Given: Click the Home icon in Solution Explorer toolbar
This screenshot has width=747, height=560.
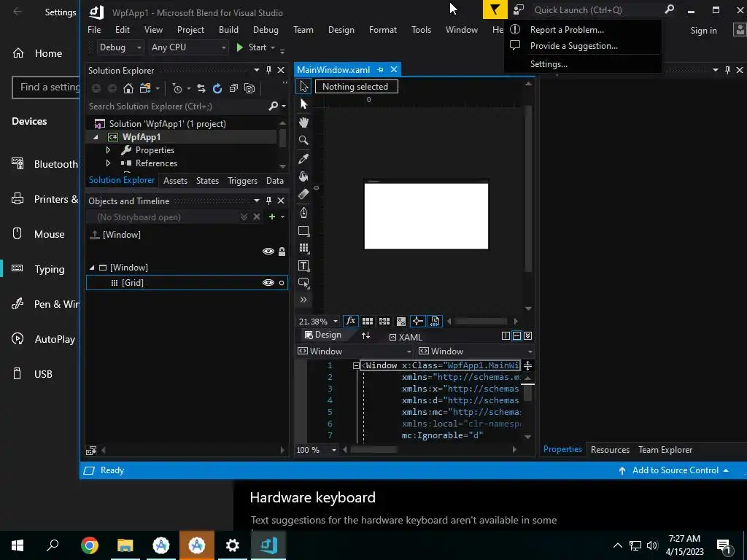Looking at the screenshot, I should point(128,88).
